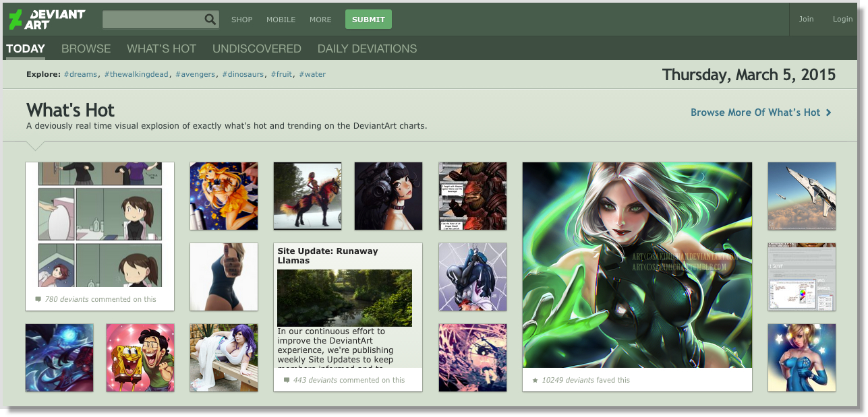868x417 pixels.
Task: Open the fighter jet above clouds thumbnail
Action: pos(802,196)
